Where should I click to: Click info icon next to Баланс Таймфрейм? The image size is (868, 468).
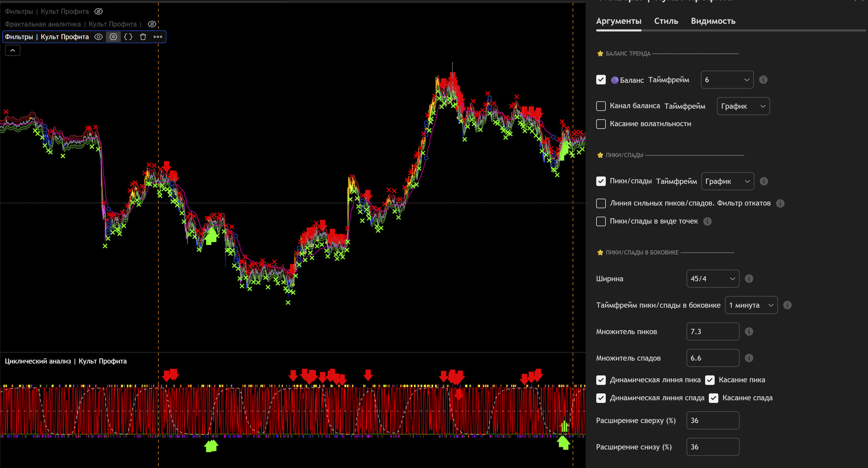coord(763,80)
